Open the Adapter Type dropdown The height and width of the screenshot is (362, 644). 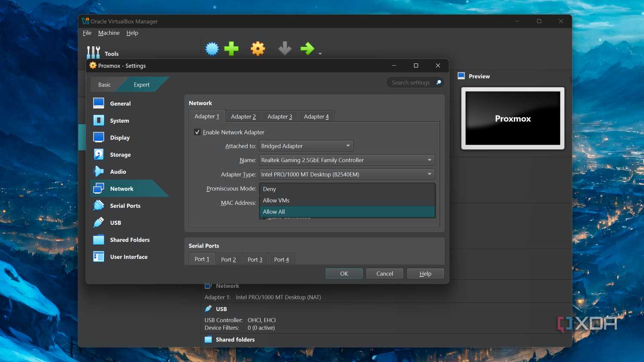click(347, 174)
